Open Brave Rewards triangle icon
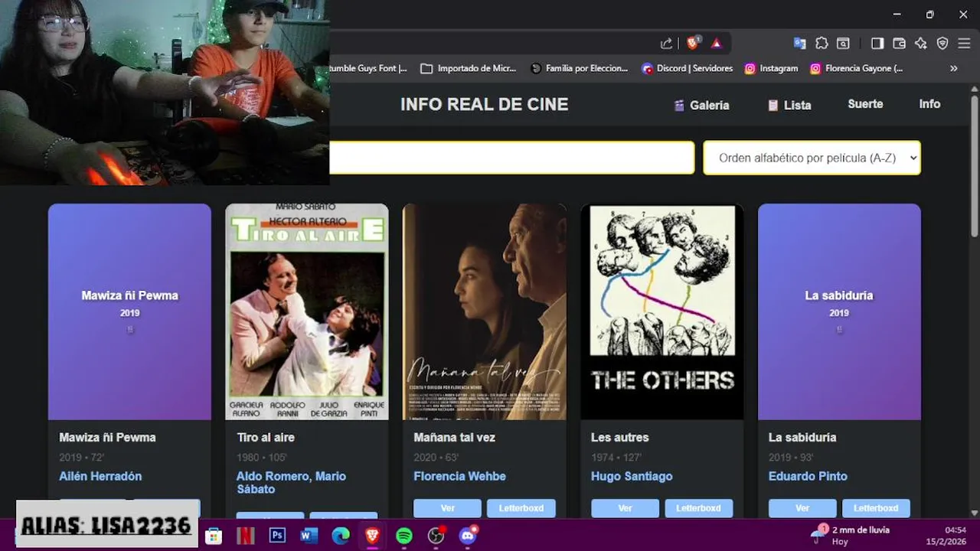The image size is (980, 551). point(716,44)
